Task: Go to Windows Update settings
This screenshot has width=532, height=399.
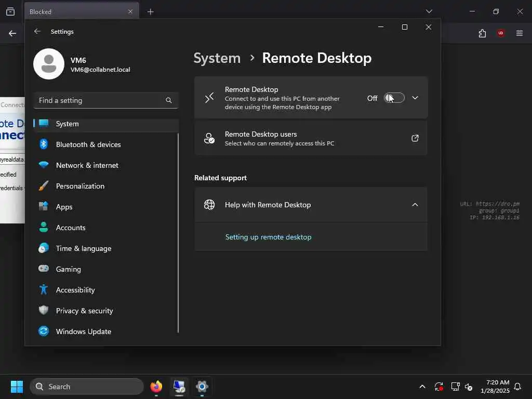Action: pos(106,331)
